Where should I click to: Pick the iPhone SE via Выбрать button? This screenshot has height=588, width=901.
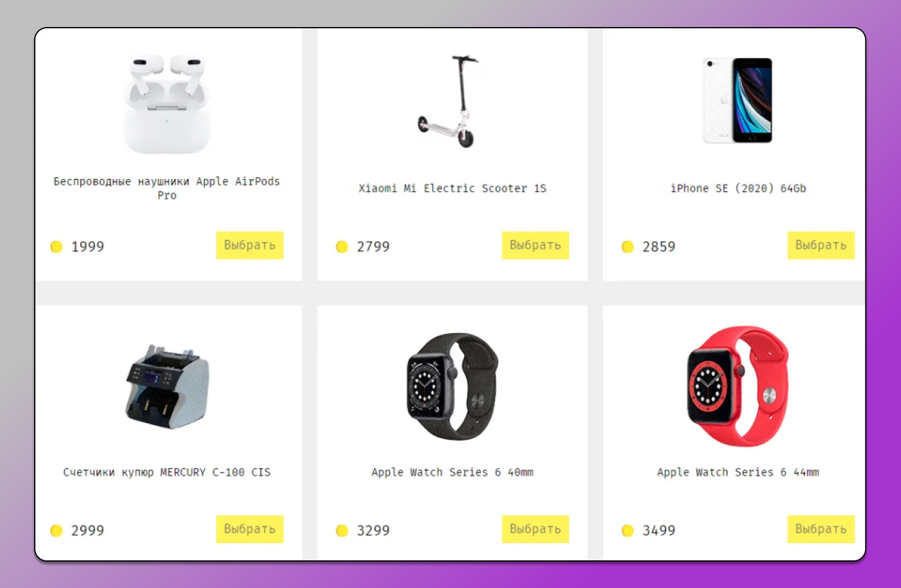click(x=821, y=245)
